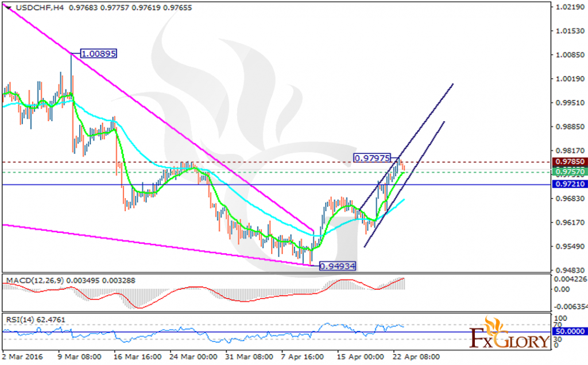
Task: Click the FxGlory logo
Action: click(509, 333)
